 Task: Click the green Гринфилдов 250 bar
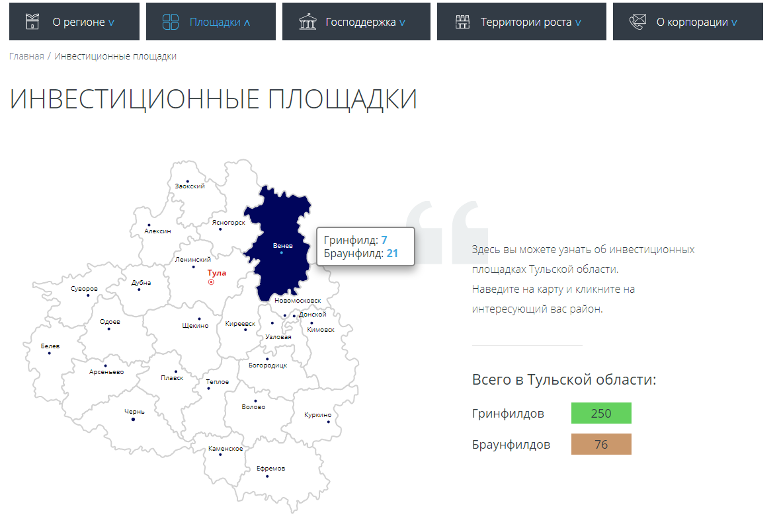pyautogui.click(x=601, y=413)
